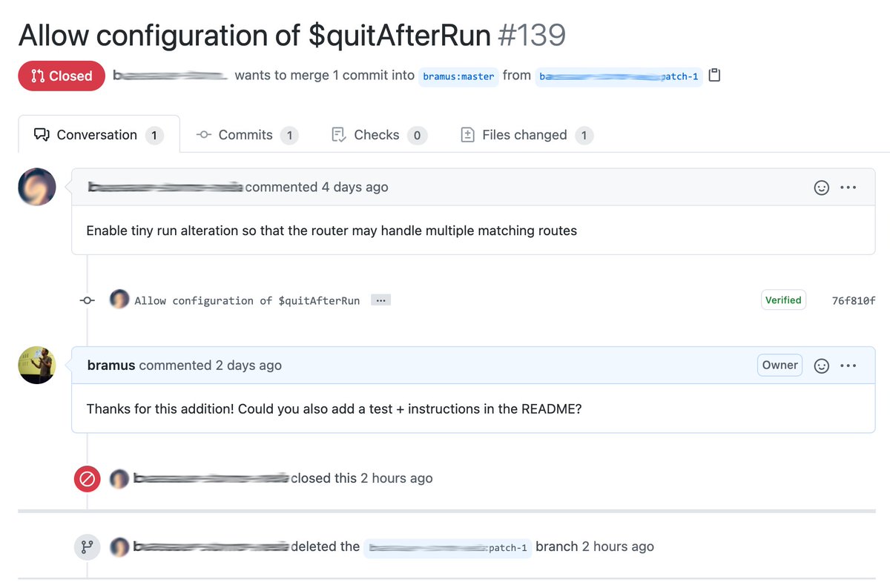Click the commit icon next to the commit title
The height and width of the screenshot is (588, 890).
(87, 300)
